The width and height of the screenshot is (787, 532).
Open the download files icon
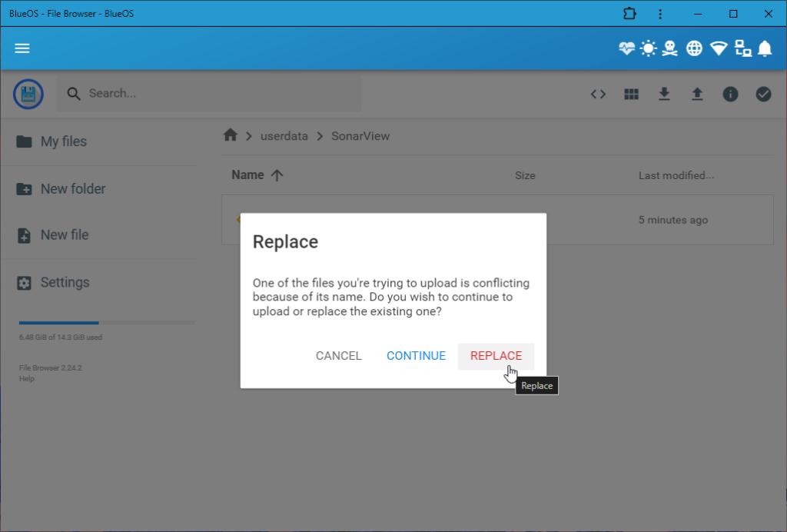[664, 94]
